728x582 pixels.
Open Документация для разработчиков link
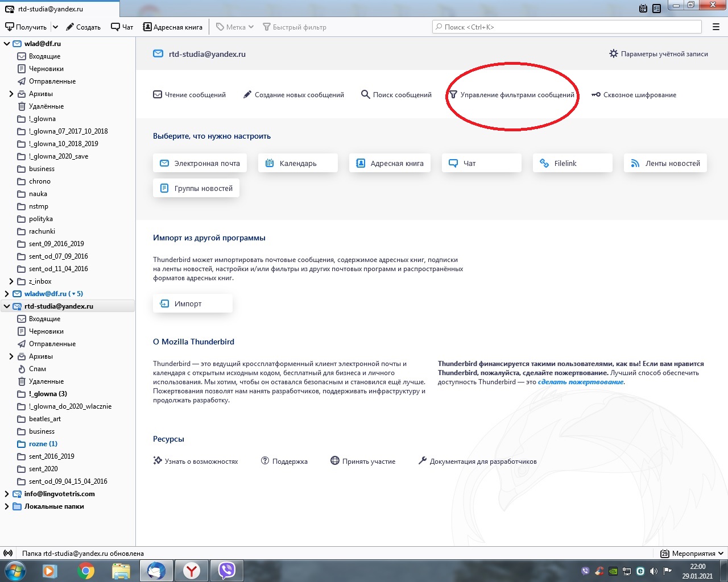tap(477, 461)
